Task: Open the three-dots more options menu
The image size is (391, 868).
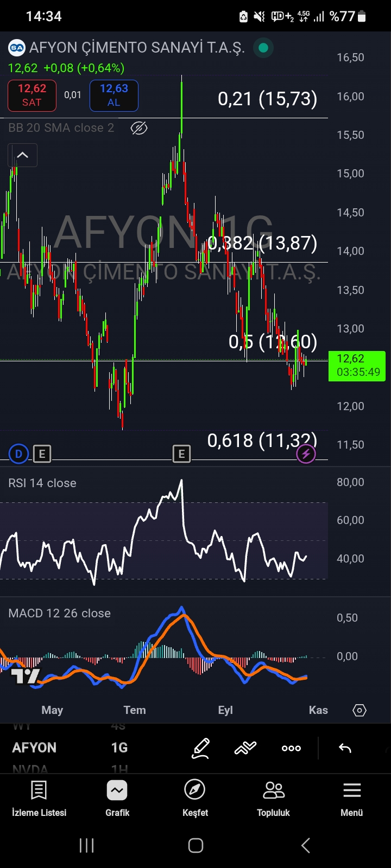Action: (x=291, y=748)
